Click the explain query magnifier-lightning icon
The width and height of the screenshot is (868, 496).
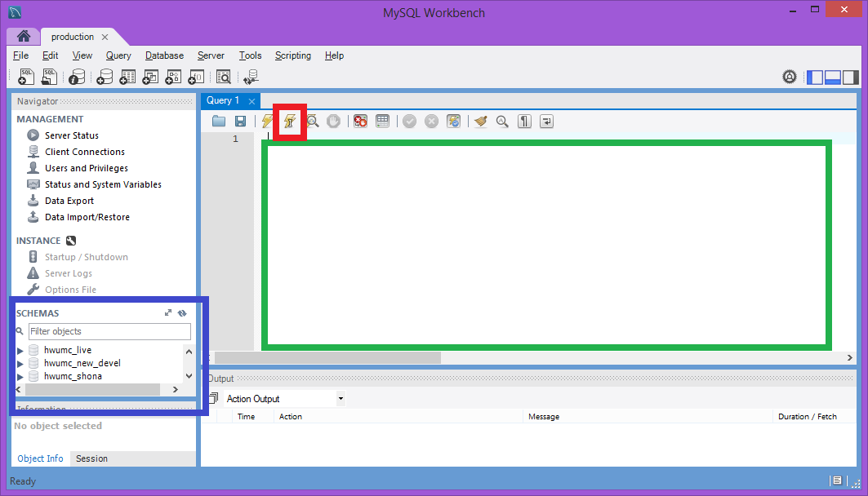click(313, 121)
